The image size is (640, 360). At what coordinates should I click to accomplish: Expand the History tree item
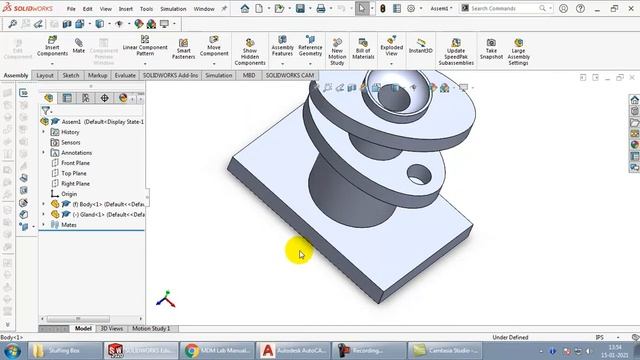pyautogui.click(x=44, y=132)
